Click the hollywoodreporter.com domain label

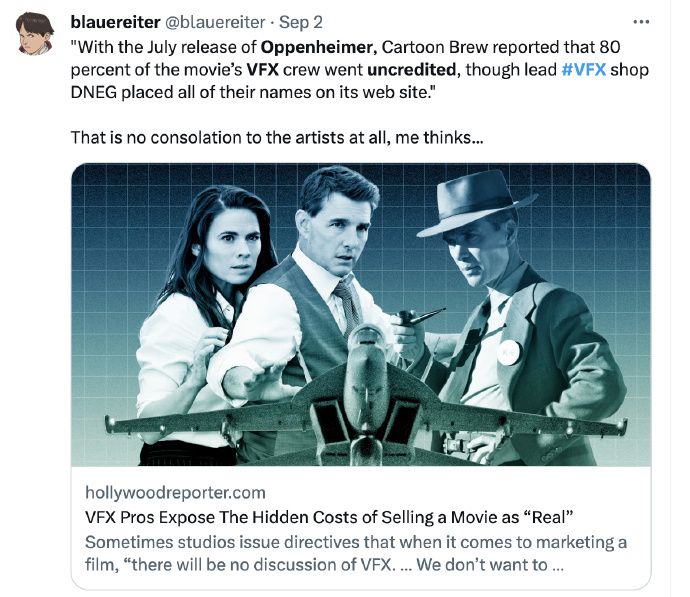pyautogui.click(x=175, y=492)
